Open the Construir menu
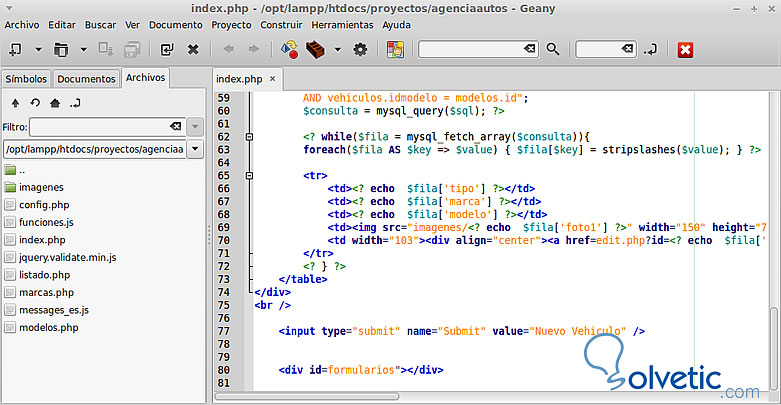Image resolution: width=781 pixels, height=405 pixels. [281, 25]
